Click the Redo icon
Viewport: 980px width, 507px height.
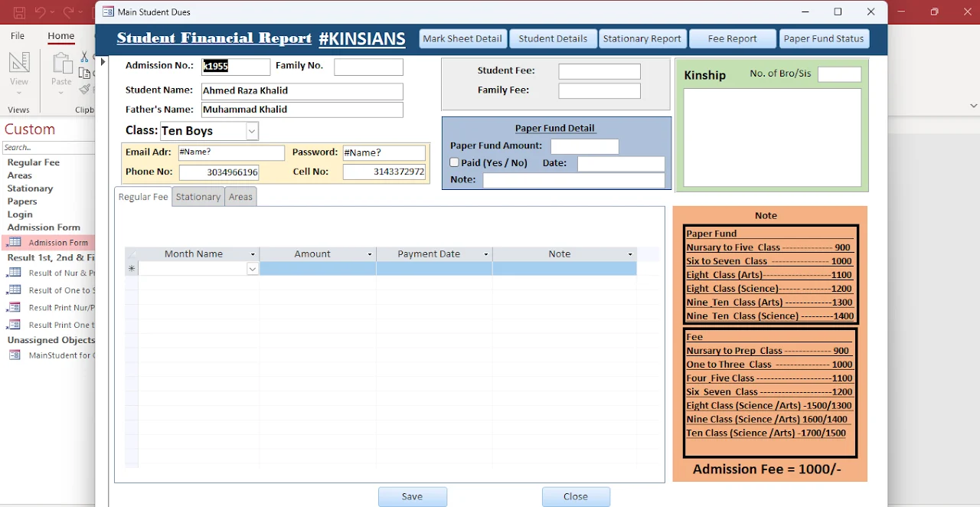pyautogui.click(x=67, y=11)
